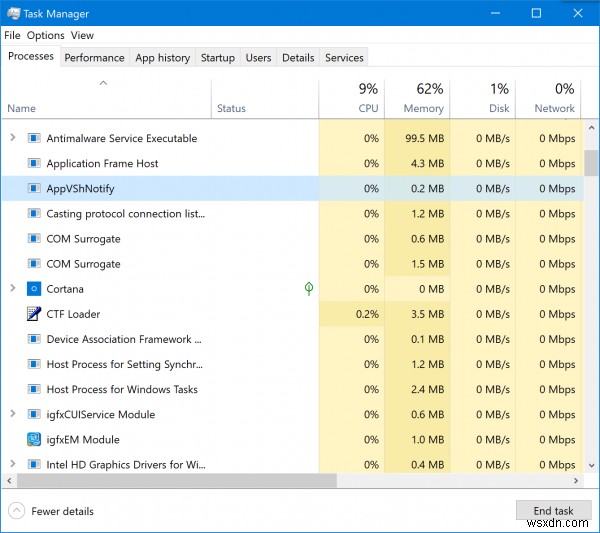The width and height of the screenshot is (600, 533).
Task: Select the Host Process for Windows Tasks name
Action: coord(122,389)
